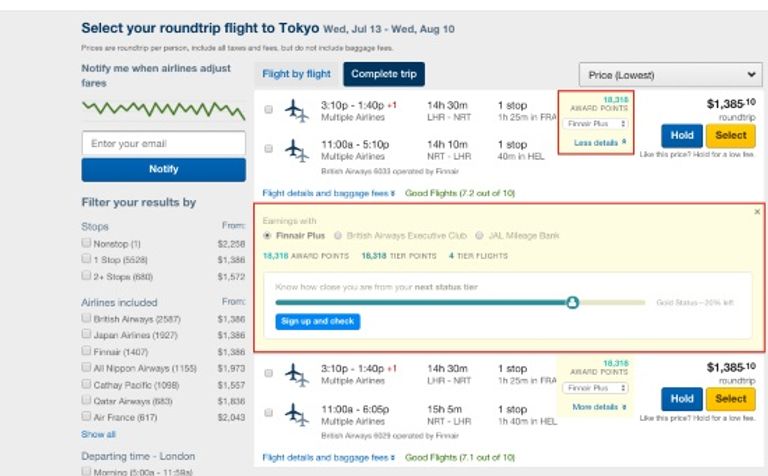This screenshot has height=476, width=768.
Task: Click the Sign up and check button
Action: pyautogui.click(x=317, y=322)
